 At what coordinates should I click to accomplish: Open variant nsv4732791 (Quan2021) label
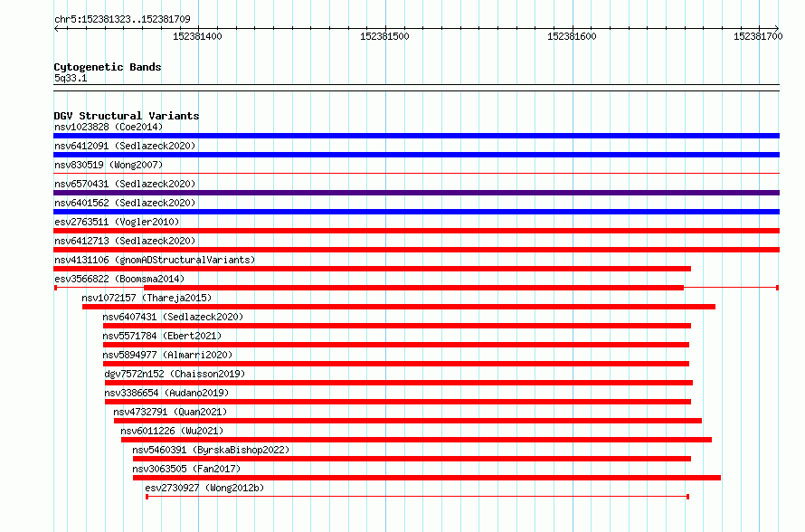click(170, 412)
